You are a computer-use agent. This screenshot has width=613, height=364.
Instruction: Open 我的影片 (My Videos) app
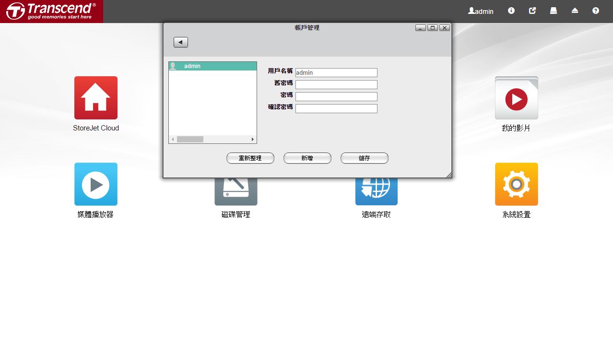[x=517, y=98]
